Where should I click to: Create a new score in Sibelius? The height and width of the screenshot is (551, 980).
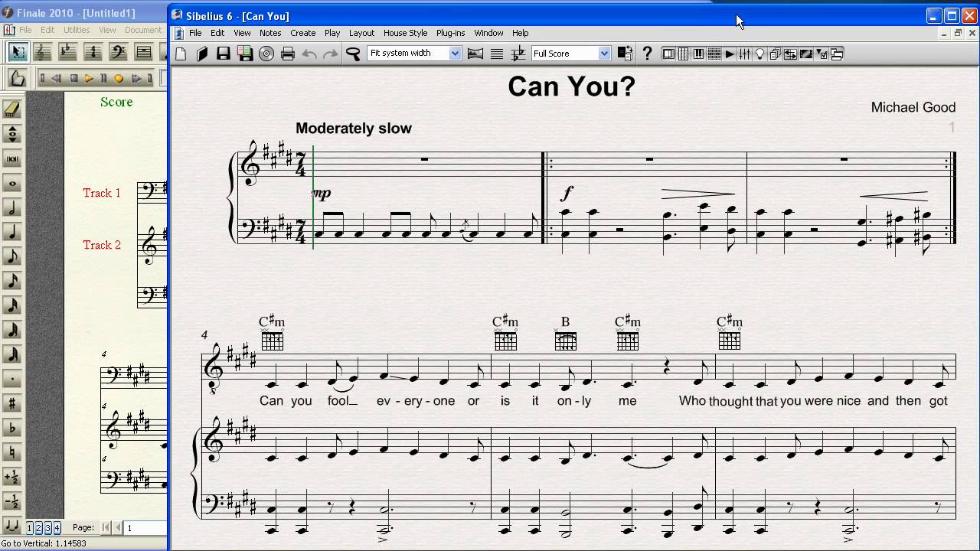tap(181, 54)
